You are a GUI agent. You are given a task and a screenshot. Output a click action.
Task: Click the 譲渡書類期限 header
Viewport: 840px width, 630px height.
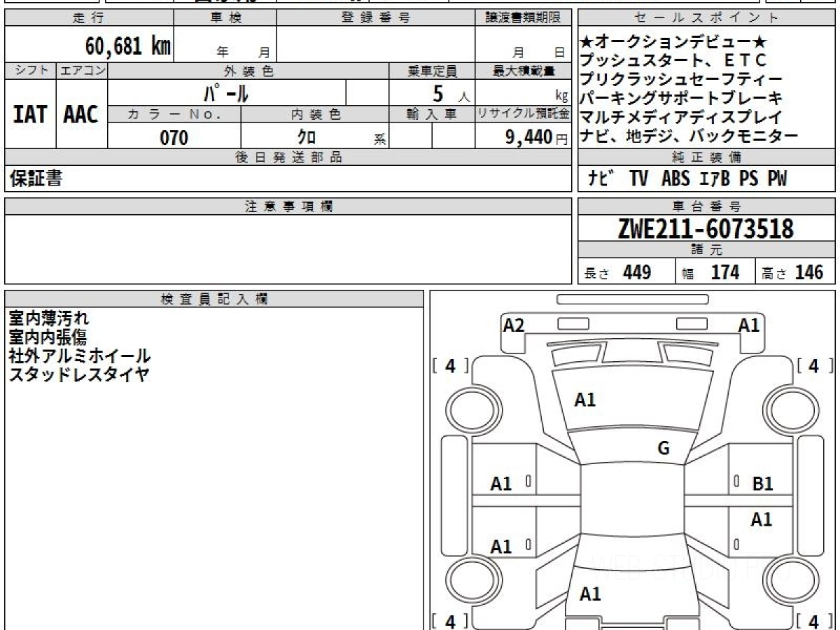[524, 18]
